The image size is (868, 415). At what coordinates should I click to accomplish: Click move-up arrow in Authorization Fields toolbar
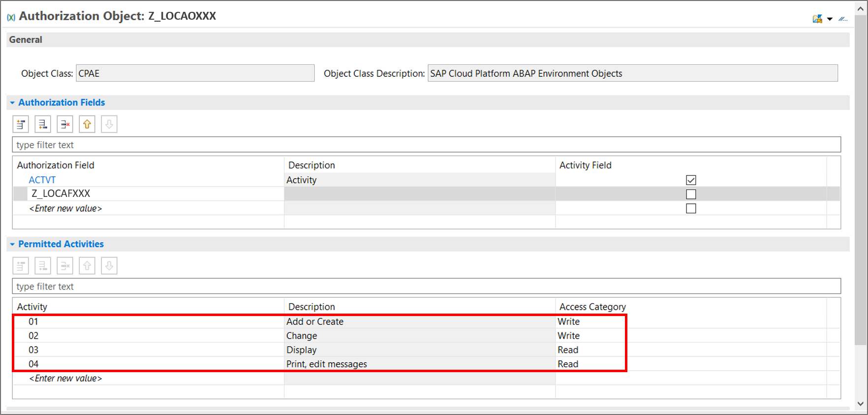click(x=87, y=125)
